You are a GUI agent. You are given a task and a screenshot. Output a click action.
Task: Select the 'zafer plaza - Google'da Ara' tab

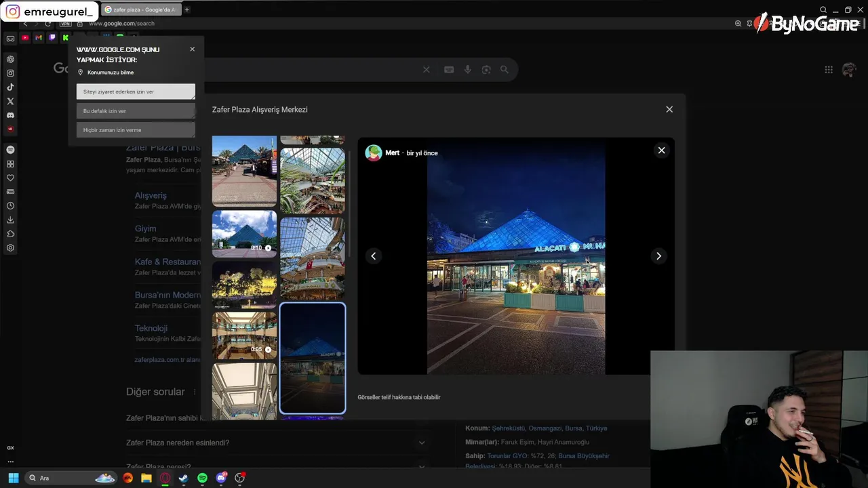coord(142,9)
